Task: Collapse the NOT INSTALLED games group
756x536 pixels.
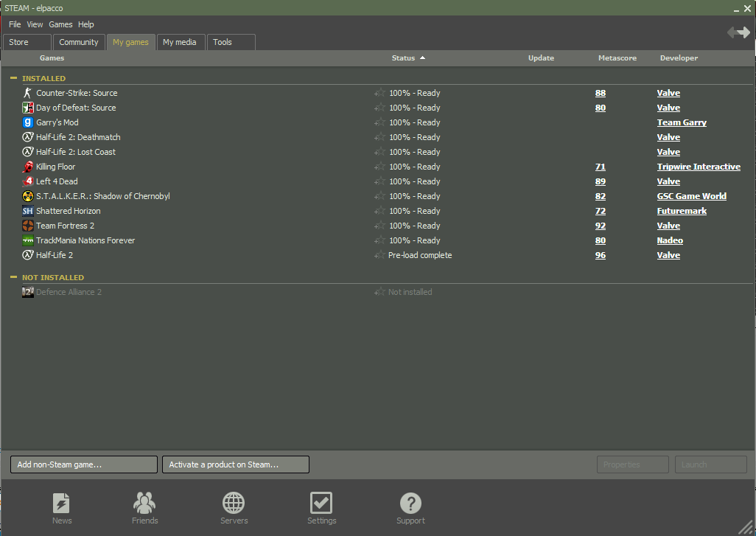Action: 13,277
